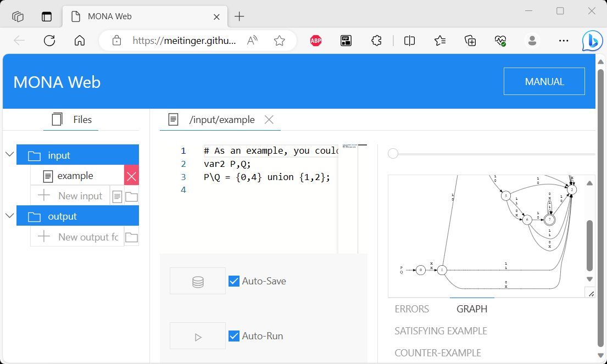Click the var2 P,Q; code line
The width and height of the screenshot is (607, 364).
tap(227, 164)
